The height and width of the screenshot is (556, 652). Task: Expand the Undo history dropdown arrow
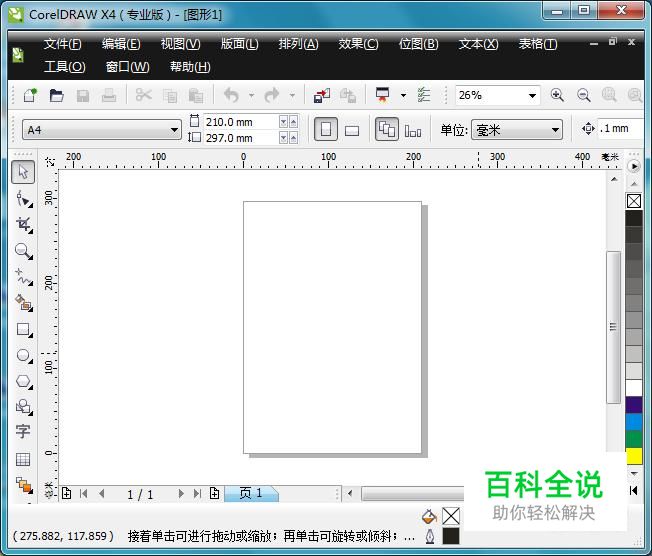point(252,96)
